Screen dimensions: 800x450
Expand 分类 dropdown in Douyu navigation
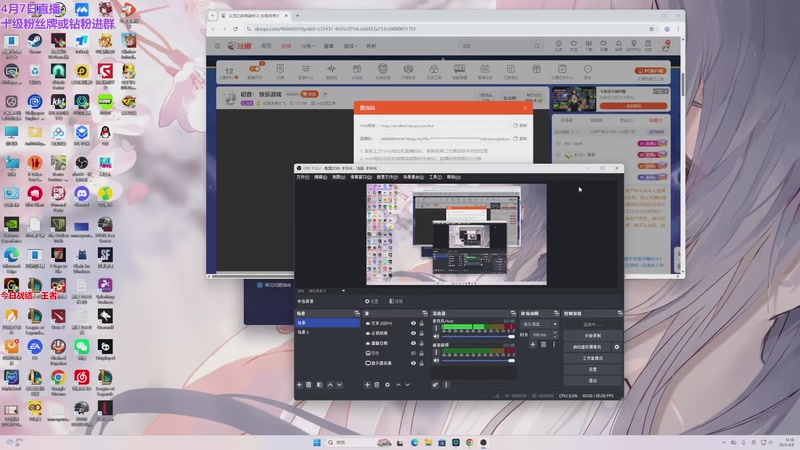308,46
